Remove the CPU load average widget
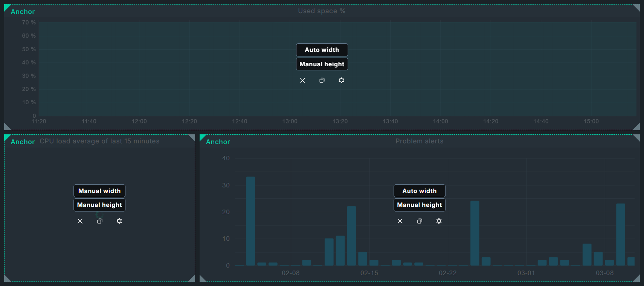The width and height of the screenshot is (644, 286). tap(80, 221)
